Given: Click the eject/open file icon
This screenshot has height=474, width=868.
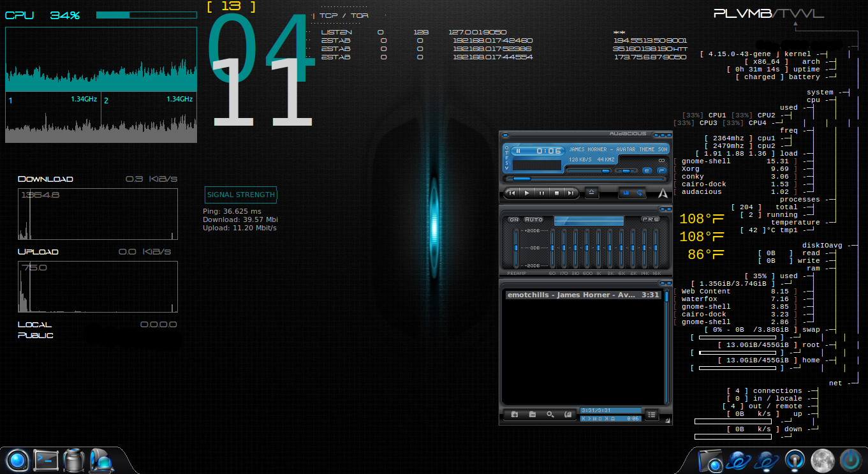Looking at the screenshot, I should (591, 193).
